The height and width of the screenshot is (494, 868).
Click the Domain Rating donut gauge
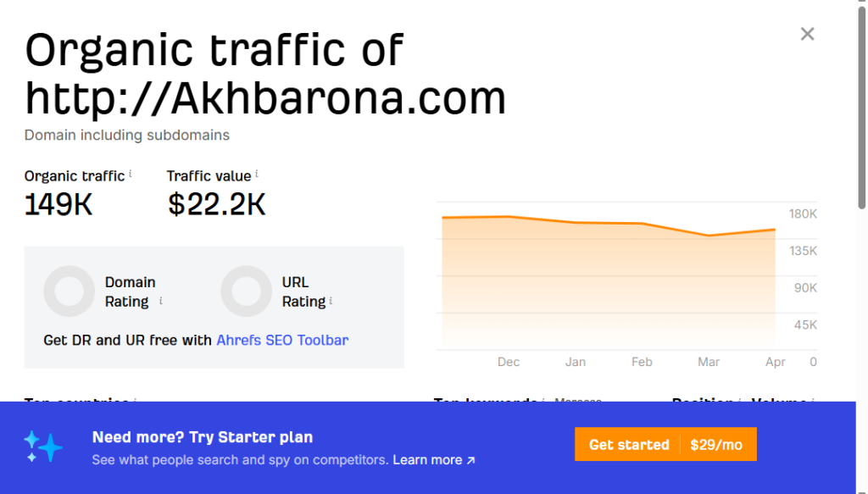(x=69, y=291)
